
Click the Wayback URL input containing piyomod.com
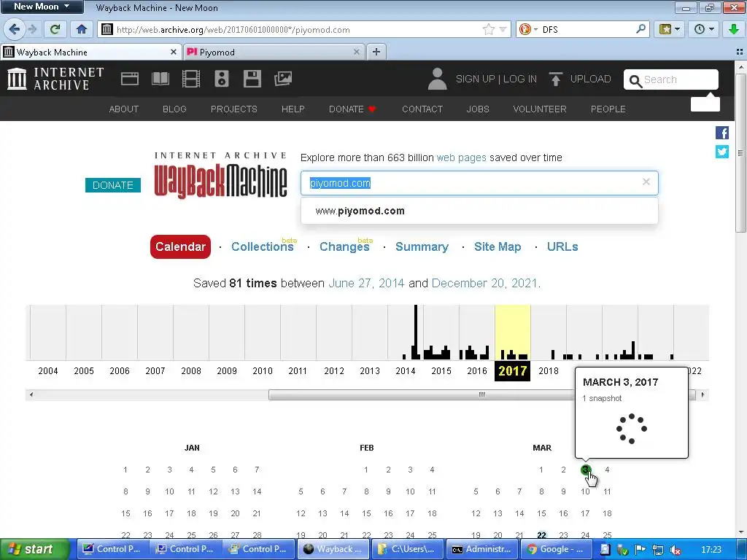click(479, 183)
